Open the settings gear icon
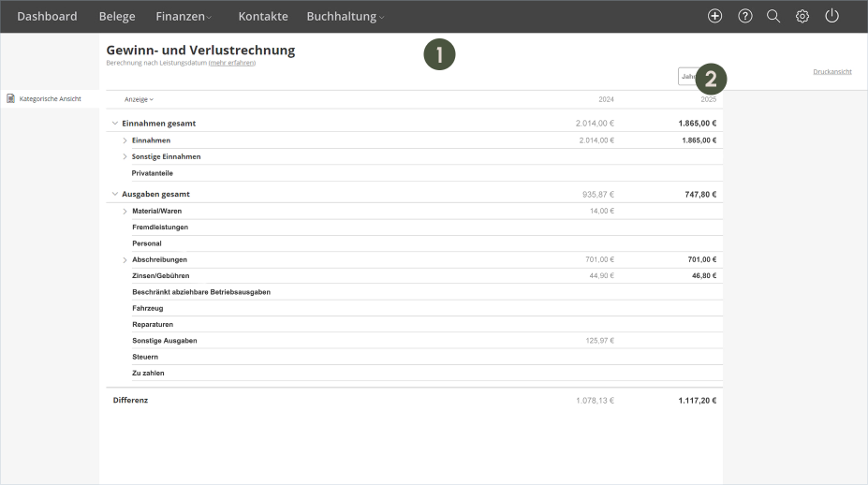 [x=802, y=16]
